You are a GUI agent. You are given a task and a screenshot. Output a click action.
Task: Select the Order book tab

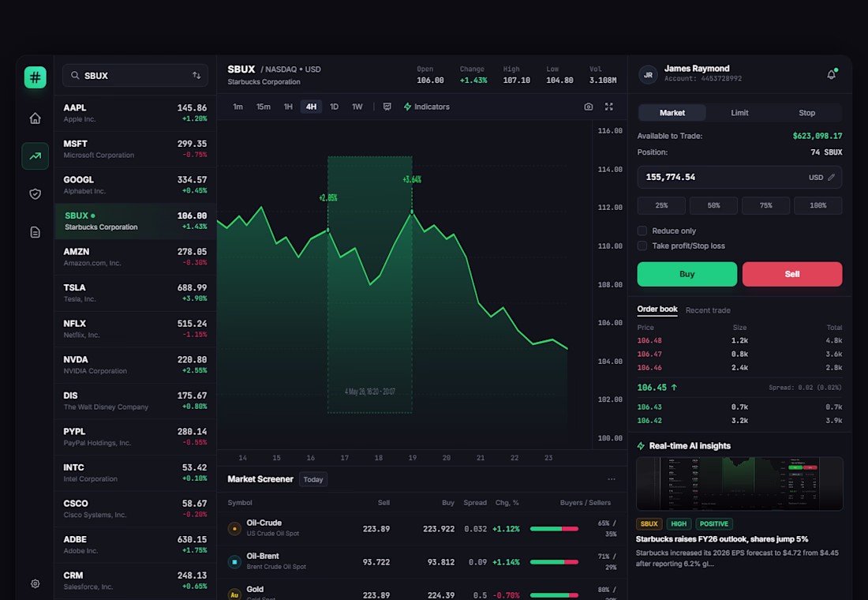[x=657, y=309]
